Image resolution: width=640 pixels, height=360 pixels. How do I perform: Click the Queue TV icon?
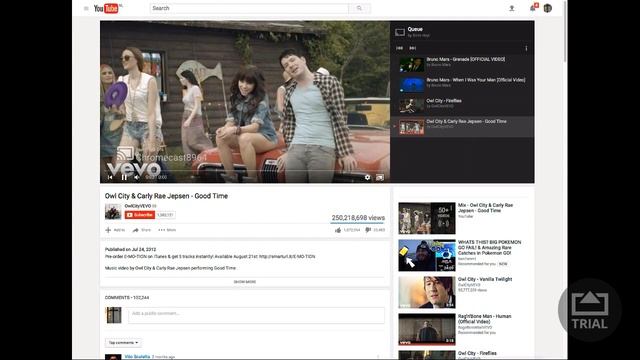pyautogui.click(x=400, y=32)
